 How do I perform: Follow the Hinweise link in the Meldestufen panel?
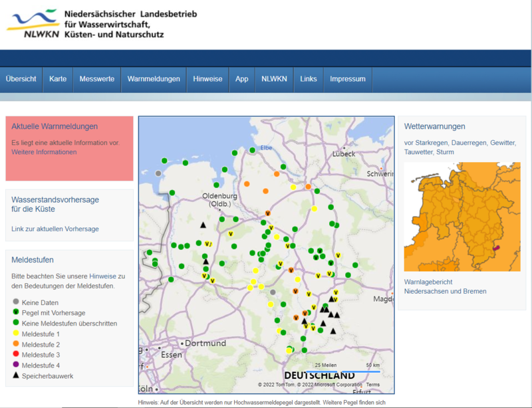tap(102, 276)
